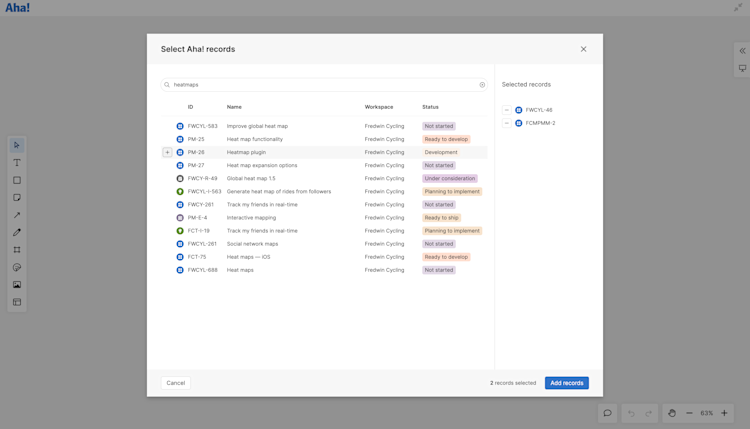Screen dimensions: 750x429
Task: Close the Select Aha! records dialog
Action: [x=584, y=49]
